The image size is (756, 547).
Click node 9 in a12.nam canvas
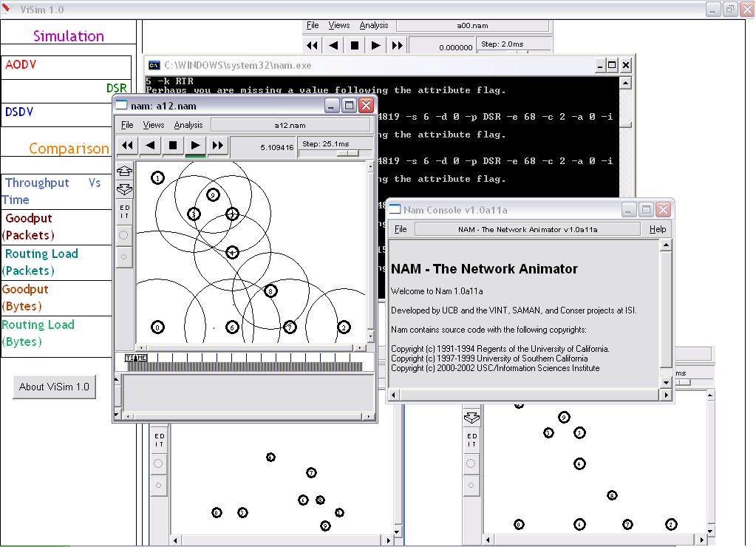click(x=213, y=195)
